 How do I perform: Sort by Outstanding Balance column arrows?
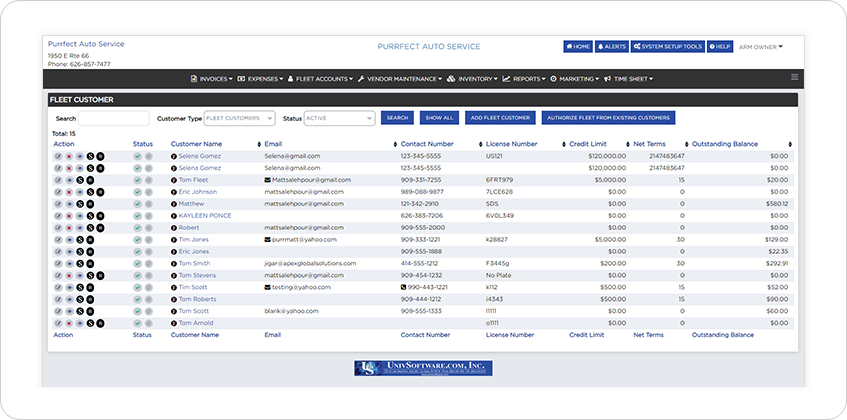pos(790,145)
